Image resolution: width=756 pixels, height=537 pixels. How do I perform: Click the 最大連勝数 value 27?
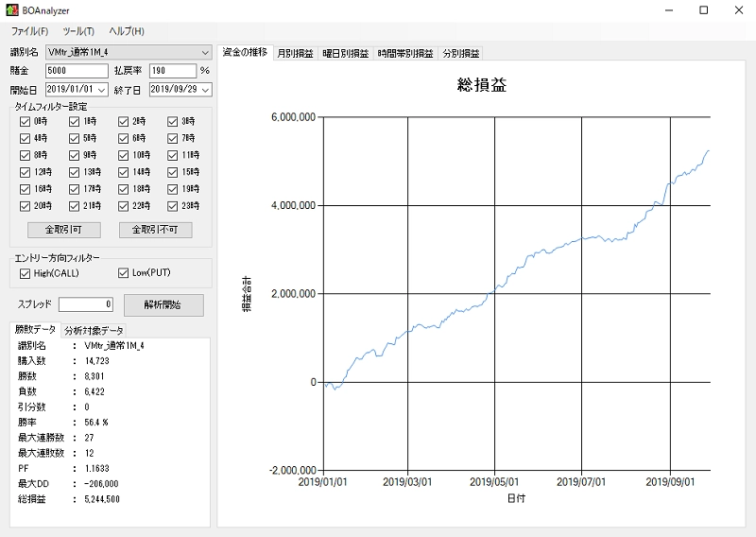[x=89, y=438]
